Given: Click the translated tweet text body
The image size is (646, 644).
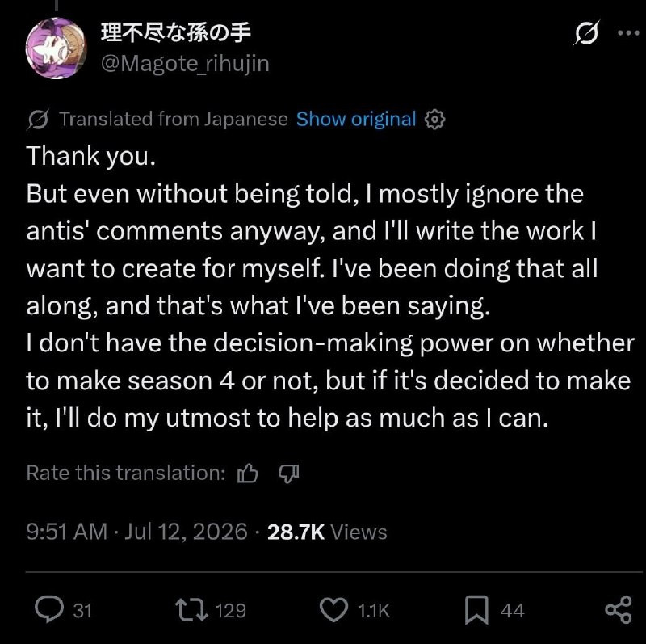Looking at the screenshot, I should pos(330,287).
